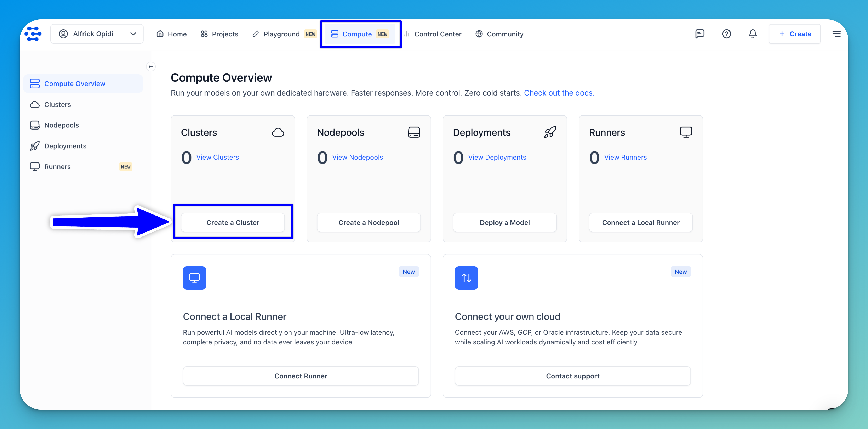Click the user avatar icon in account selector
Viewport: 868px width, 429px height.
pyautogui.click(x=63, y=34)
